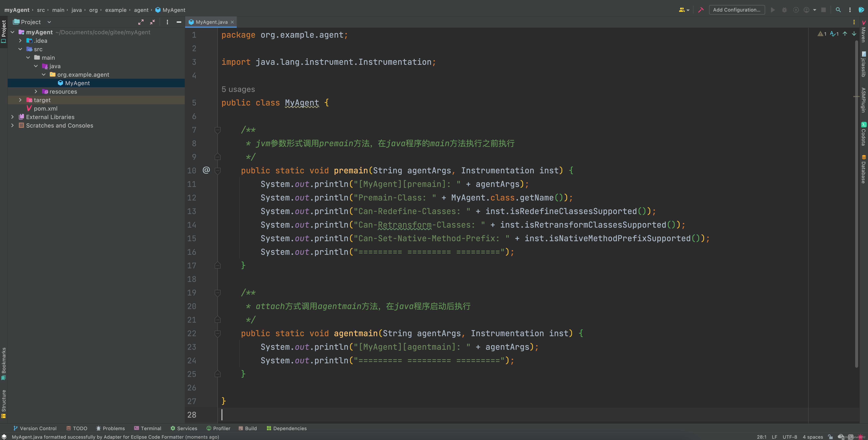Collapse the java source folder
The height and width of the screenshot is (440, 868).
36,66
